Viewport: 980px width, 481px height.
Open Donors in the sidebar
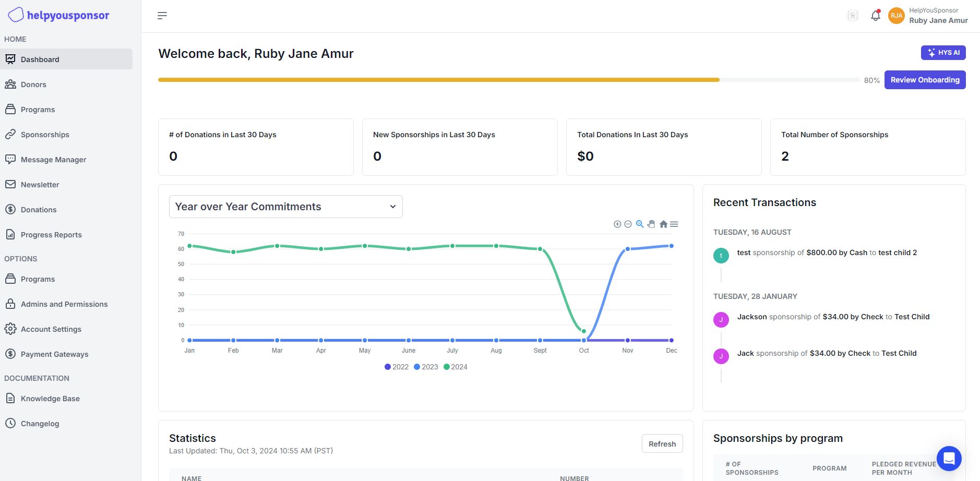coord(33,85)
